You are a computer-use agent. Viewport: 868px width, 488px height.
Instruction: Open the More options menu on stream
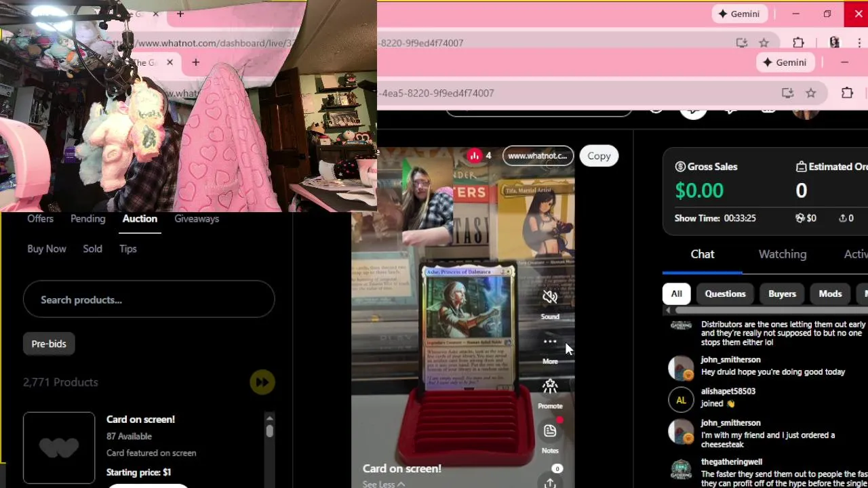point(550,342)
